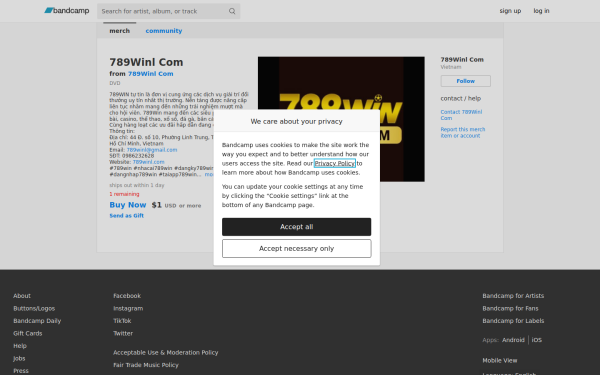The height and width of the screenshot is (375, 600).
Task: Click the Android app link
Action: (513, 340)
